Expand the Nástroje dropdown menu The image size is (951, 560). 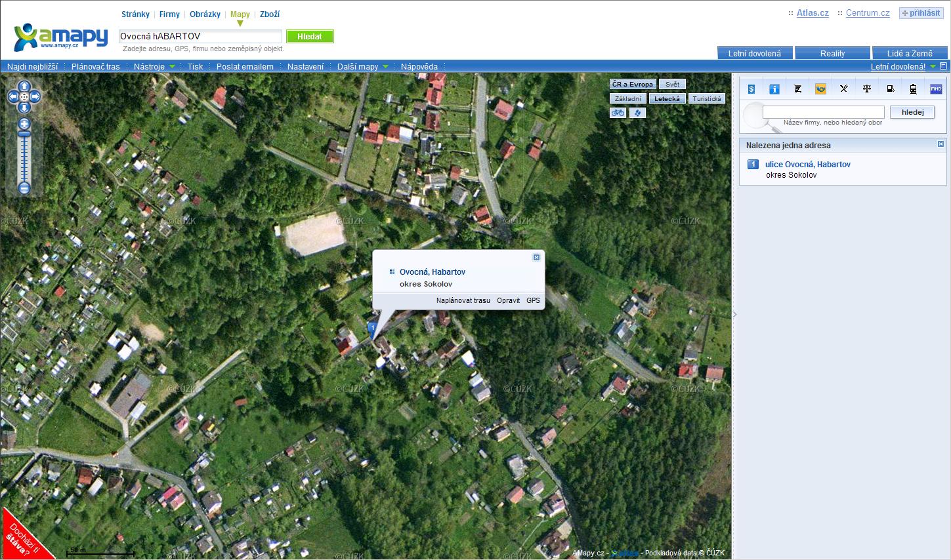[154, 66]
